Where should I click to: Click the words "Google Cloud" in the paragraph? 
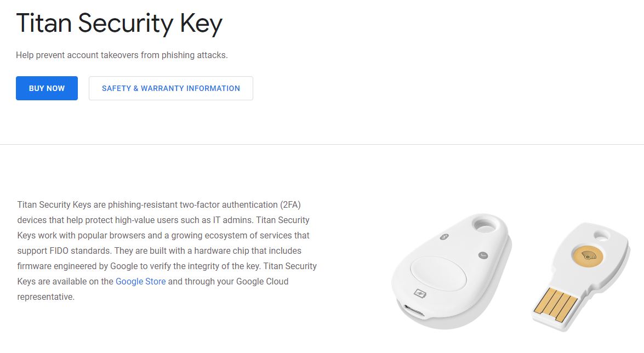point(262,282)
